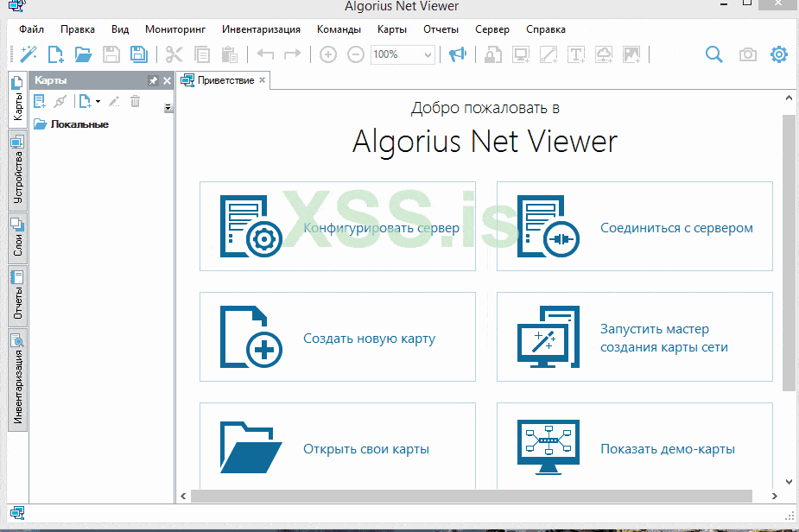Viewport: 799px width, 532px height.
Task: Open the Карты menu in menu bar
Action: 392,29
